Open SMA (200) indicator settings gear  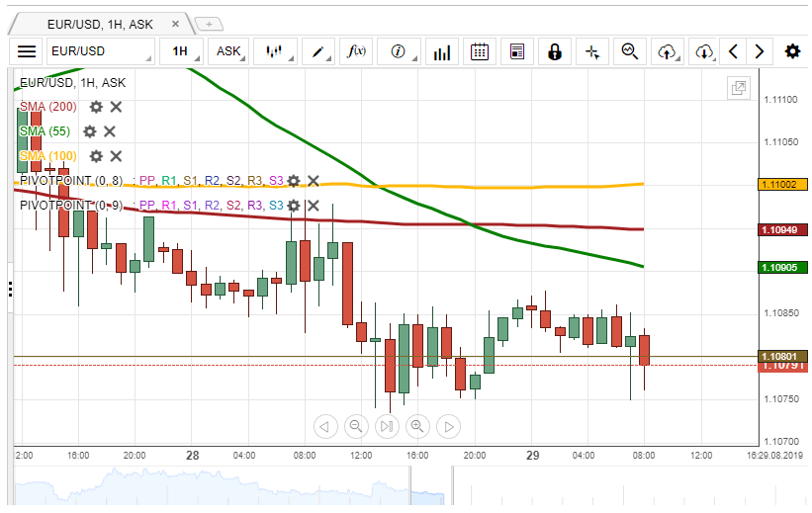click(96, 107)
